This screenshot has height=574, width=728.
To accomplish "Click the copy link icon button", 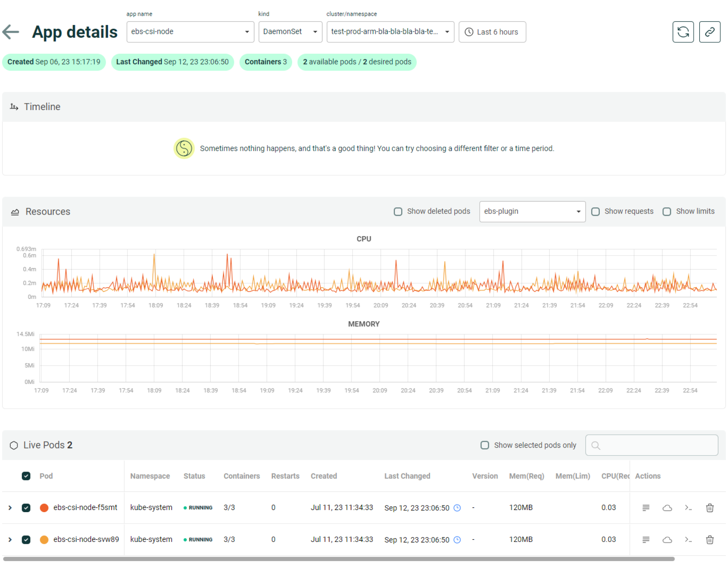I will click(x=709, y=32).
